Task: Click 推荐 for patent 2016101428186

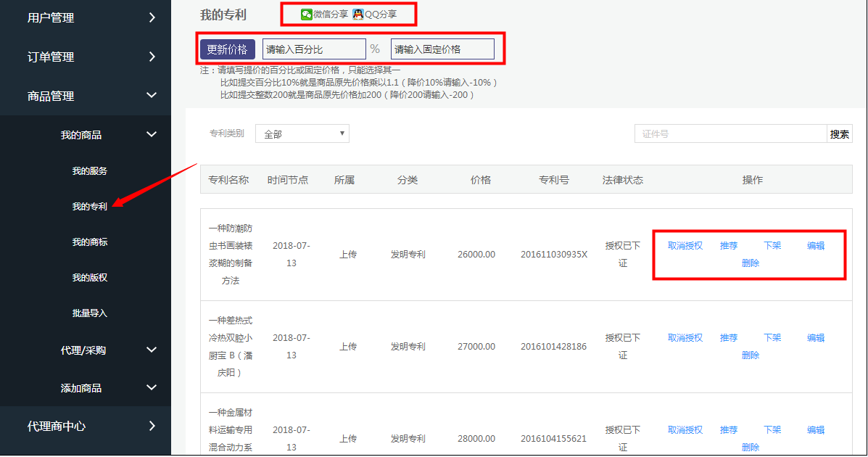Action: point(728,337)
